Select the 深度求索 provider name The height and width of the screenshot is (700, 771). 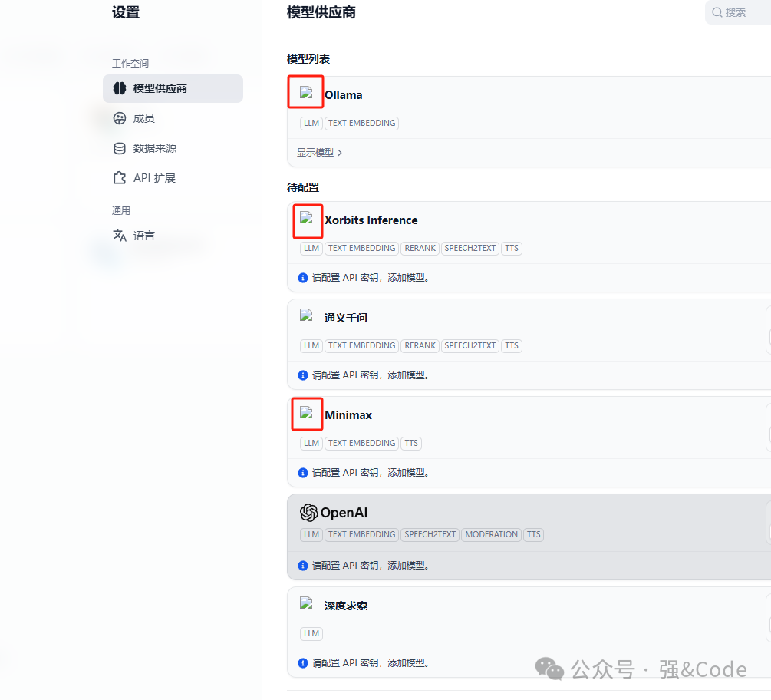pos(346,606)
